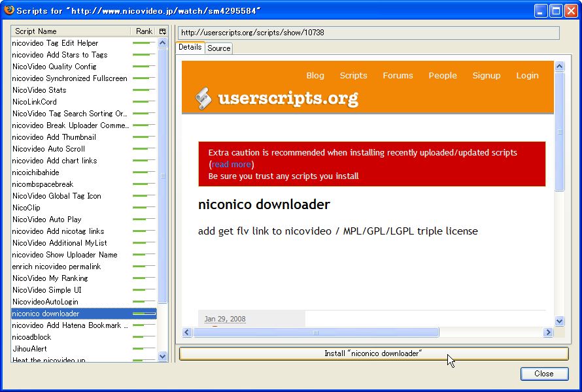582x392 pixels.
Task: Click the Jan 29, 2008 date link
Action: [x=225, y=319]
